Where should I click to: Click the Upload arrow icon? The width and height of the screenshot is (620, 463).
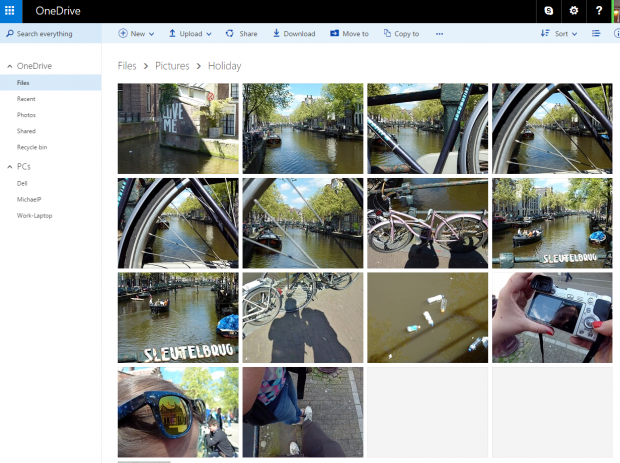[172, 34]
